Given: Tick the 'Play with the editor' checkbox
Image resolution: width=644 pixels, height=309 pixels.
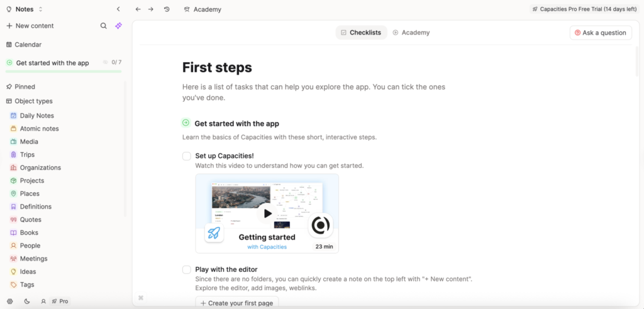Looking at the screenshot, I should click(x=187, y=269).
